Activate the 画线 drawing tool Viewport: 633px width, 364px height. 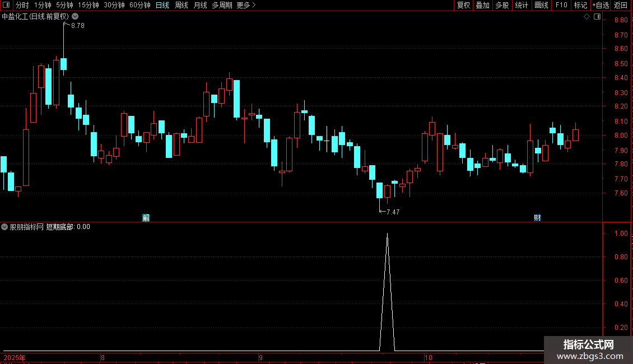point(541,5)
